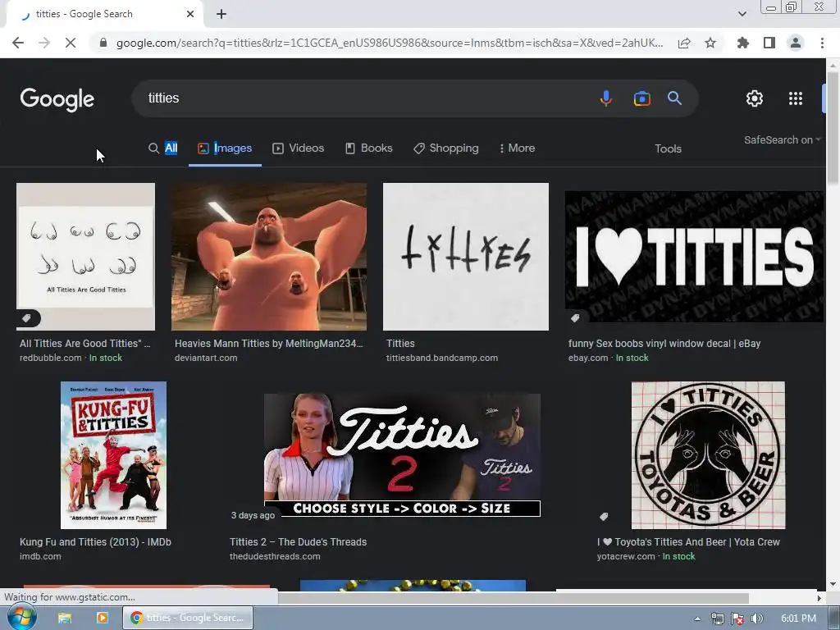Click the network tray icon
The image size is (840, 630).
717,619
